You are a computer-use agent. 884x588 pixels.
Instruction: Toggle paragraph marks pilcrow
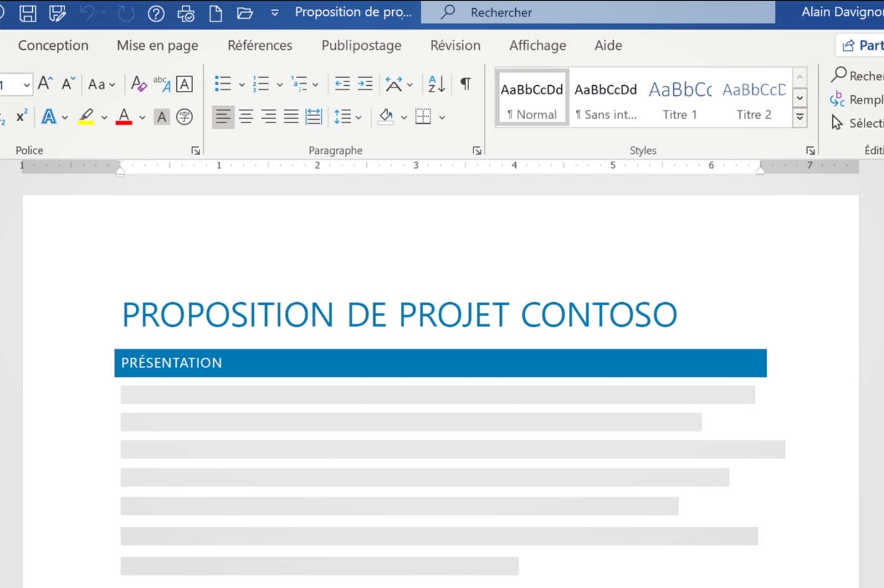(x=465, y=83)
